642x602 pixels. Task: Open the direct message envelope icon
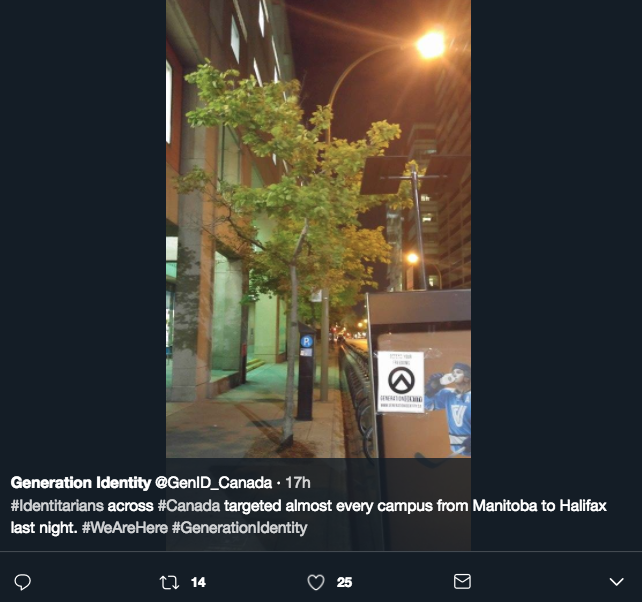click(462, 582)
